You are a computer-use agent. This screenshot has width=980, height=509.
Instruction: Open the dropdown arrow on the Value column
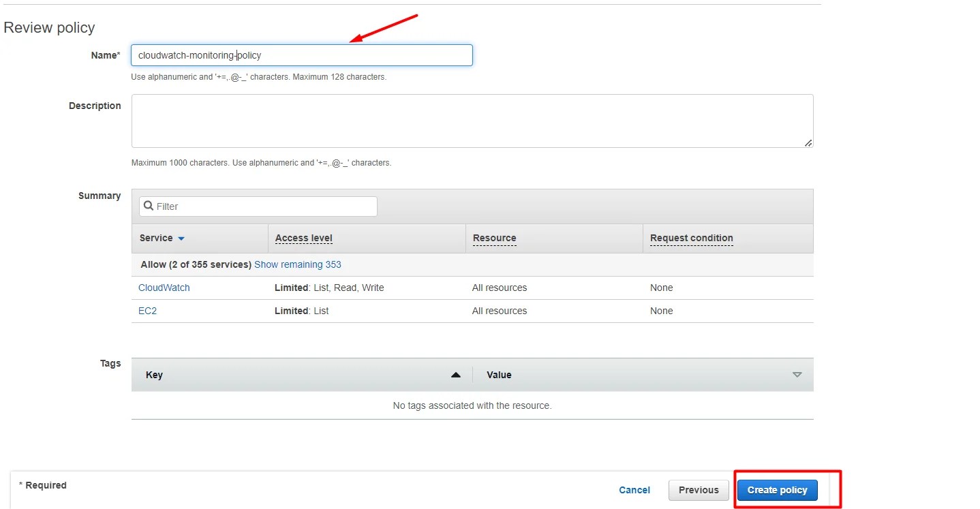click(797, 375)
